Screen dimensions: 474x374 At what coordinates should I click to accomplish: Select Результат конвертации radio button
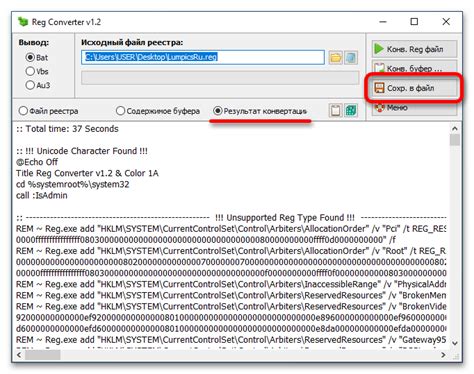tap(218, 111)
